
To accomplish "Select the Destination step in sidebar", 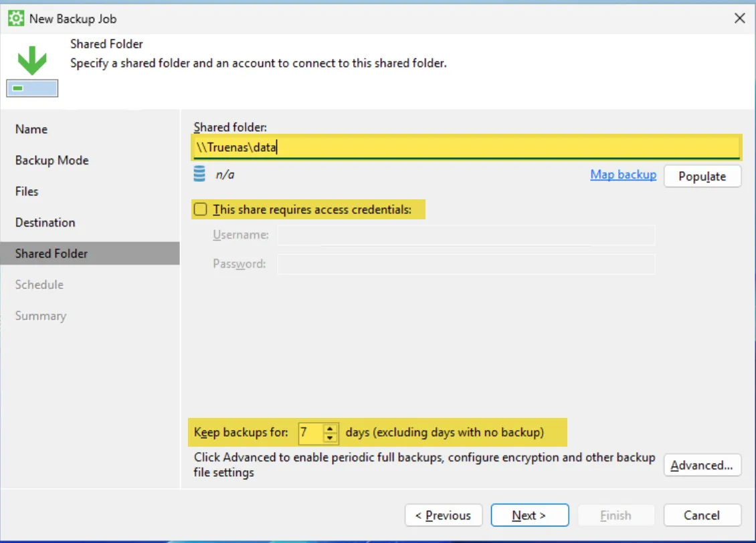I will click(x=45, y=223).
